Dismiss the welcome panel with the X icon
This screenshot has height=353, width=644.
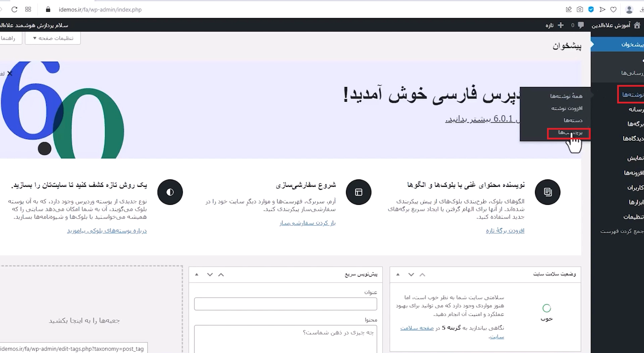(10, 73)
